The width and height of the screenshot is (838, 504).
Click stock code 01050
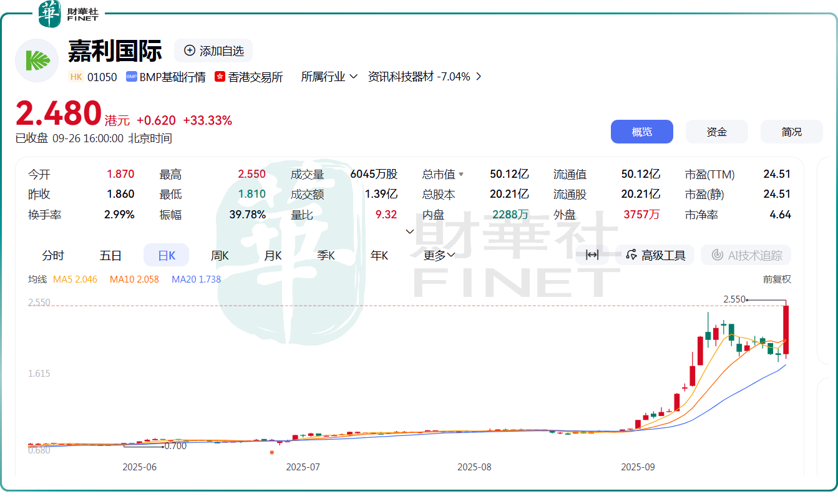[102, 77]
